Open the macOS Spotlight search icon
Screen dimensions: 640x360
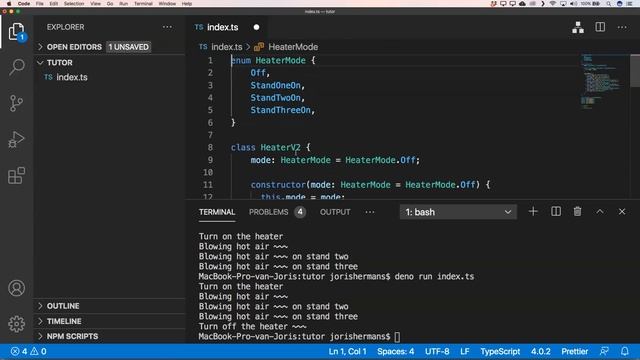click(x=608, y=4)
